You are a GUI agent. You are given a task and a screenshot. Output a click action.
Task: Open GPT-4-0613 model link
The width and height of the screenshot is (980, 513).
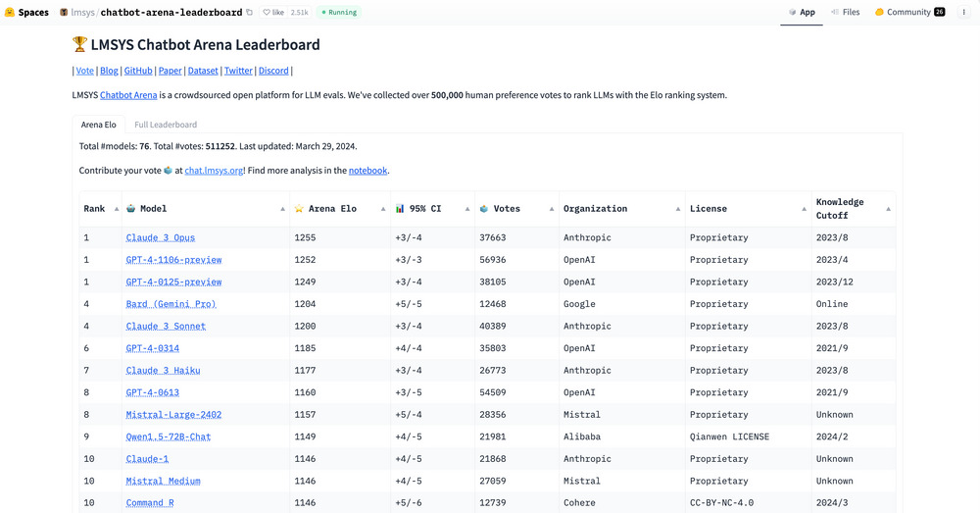tap(153, 392)
